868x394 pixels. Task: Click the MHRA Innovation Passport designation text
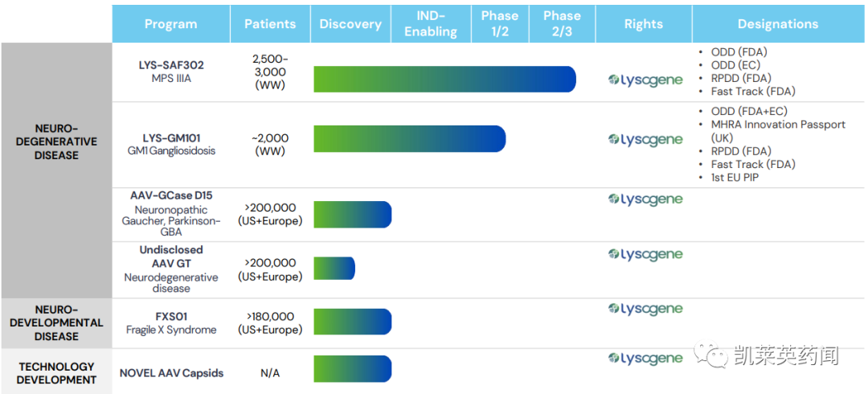tap(778, 125)
